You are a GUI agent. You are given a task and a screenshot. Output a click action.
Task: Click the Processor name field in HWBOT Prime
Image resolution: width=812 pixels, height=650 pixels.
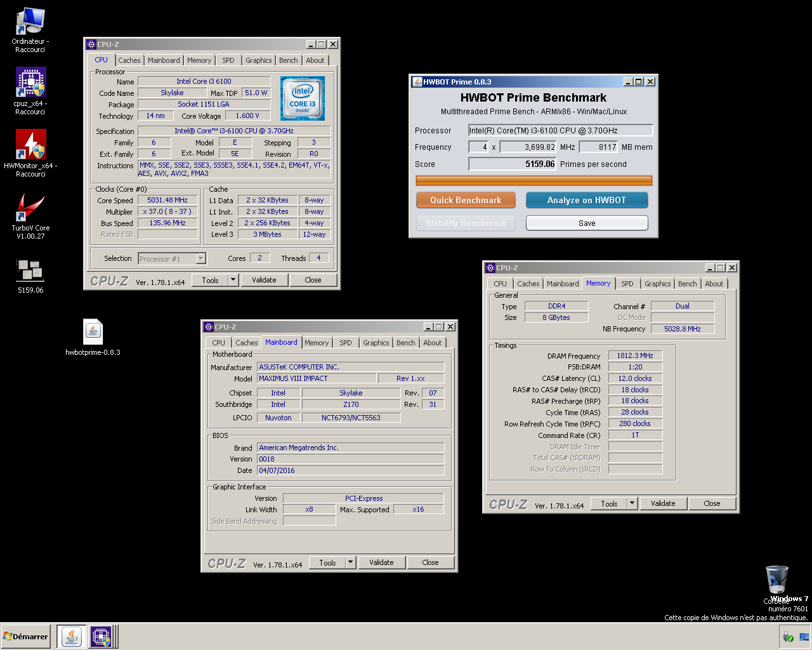click(x=560, y=131)
